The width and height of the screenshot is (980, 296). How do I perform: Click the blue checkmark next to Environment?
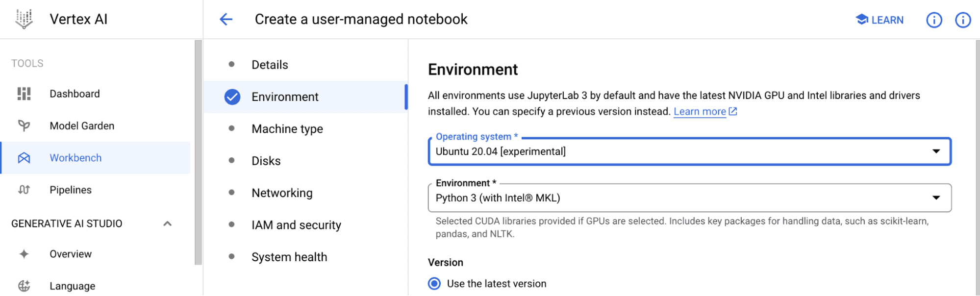click(x=232, y=97)
